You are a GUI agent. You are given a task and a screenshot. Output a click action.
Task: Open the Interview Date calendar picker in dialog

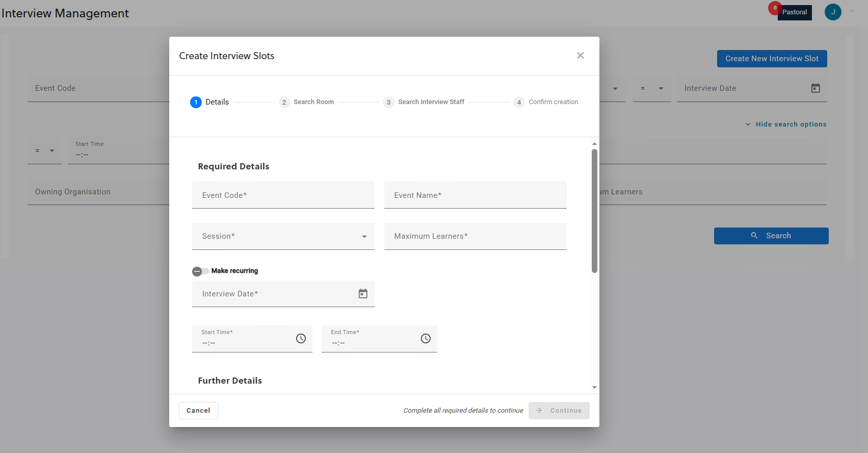pyautogui.click(x=362, y=294)
